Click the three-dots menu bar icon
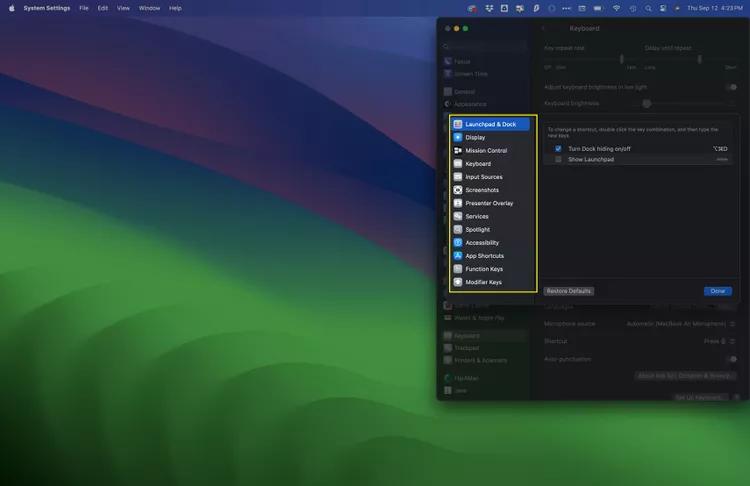Image resolution: width=750 pixels, height=486 pixels. [x=566, y=8]
